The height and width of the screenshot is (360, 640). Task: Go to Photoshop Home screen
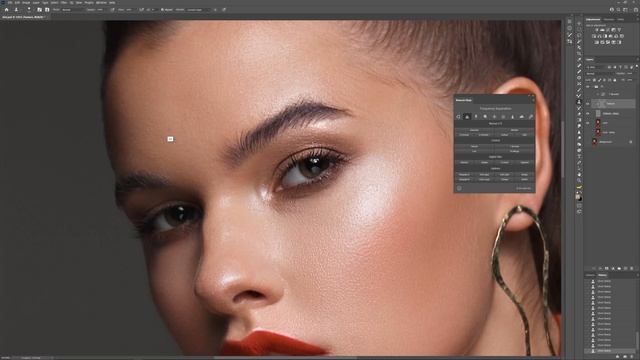7,9
